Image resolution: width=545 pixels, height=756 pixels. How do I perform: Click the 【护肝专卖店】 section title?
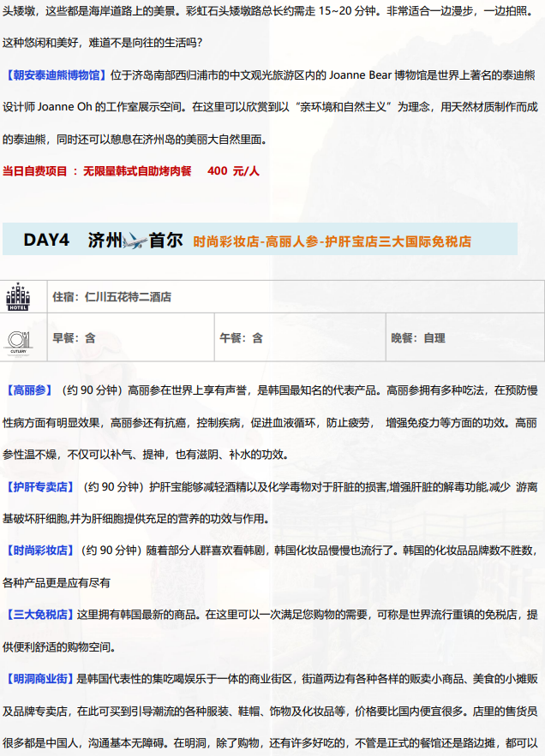coord(40,486)
